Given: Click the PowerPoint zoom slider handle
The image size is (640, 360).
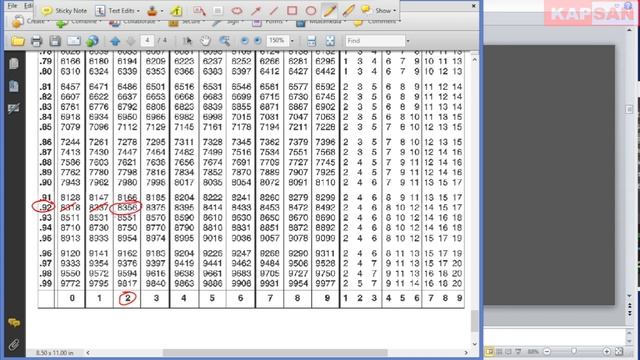Looking at the screenshot, I should (574, 351).
